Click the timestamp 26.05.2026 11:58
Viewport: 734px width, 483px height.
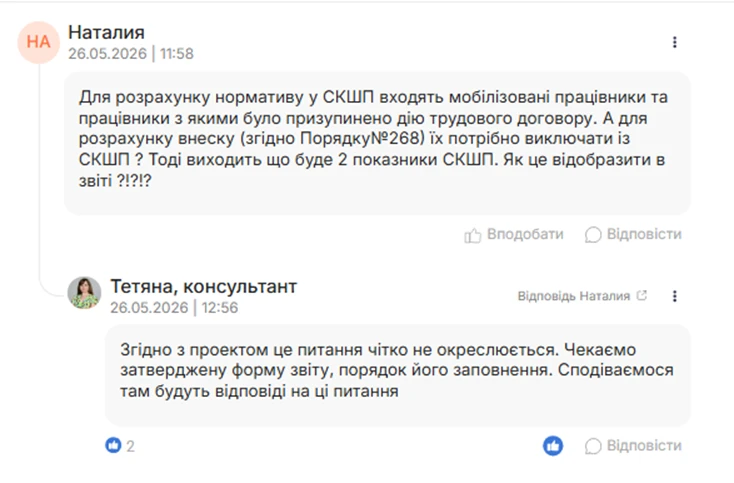click(131, 54)
